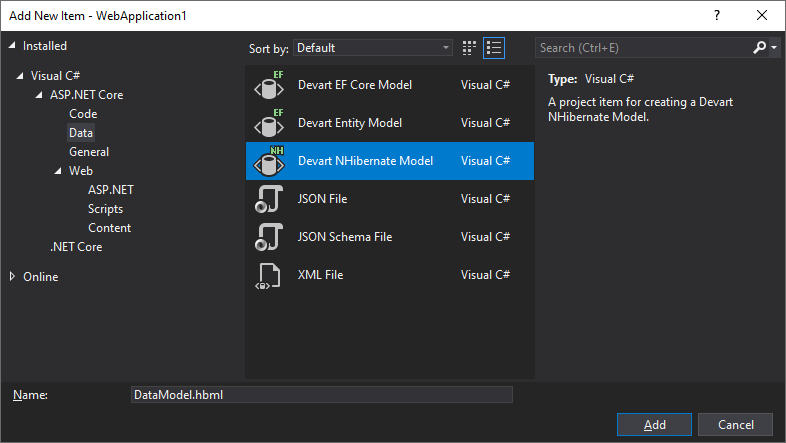Click the Cancel button

click(x=735, y=425)
